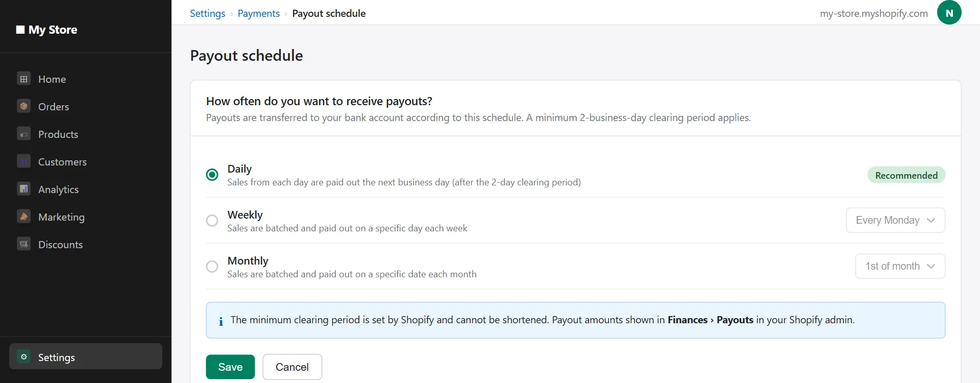Click the Weekly option label
The image size is (980, 383).
pos(245,214)
